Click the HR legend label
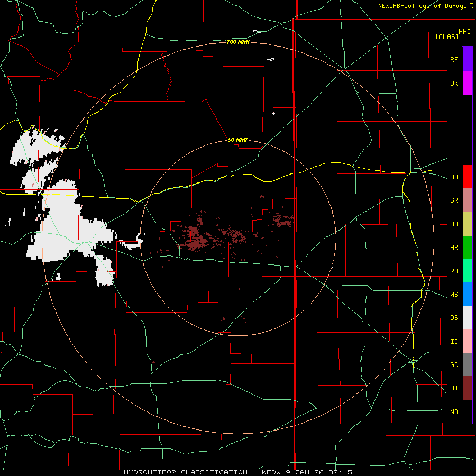Image resolution: width=476 pixels, height=476 pixels. (x=454, y=248)
